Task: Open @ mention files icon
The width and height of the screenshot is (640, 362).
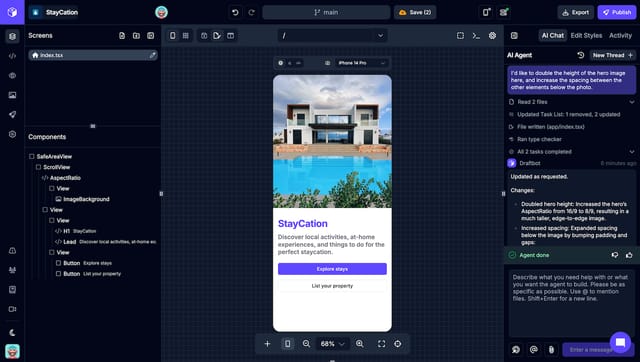Action: [533, 350]
